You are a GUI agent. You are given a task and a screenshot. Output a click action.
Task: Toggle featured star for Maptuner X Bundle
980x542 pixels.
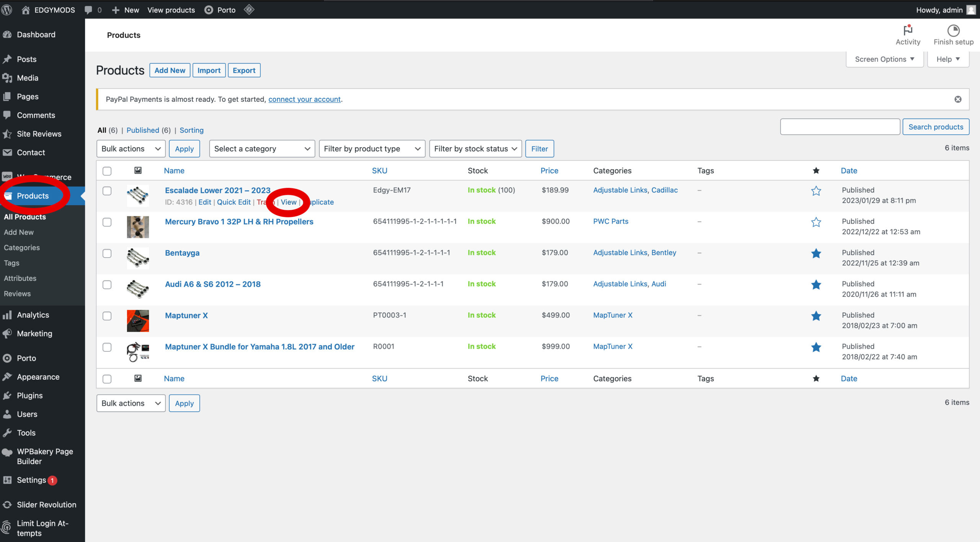click(816, 347)
